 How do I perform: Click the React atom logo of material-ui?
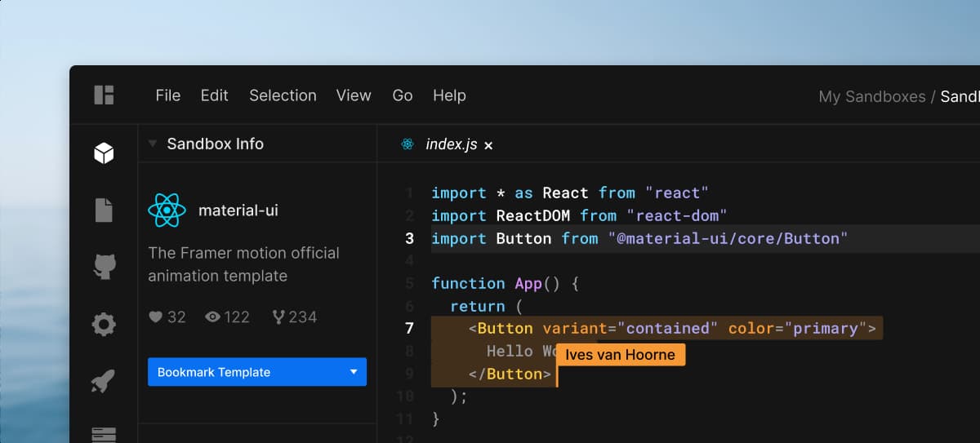pos(167,210)
